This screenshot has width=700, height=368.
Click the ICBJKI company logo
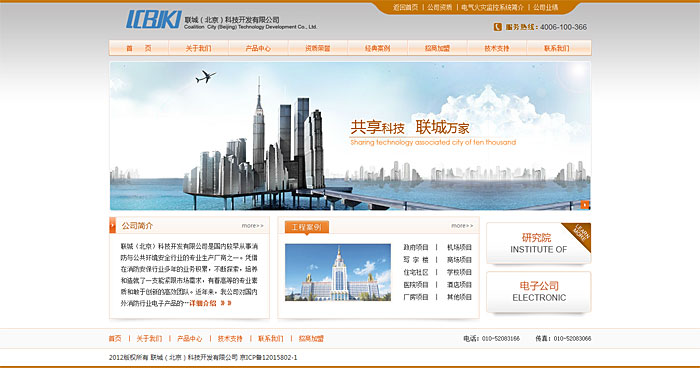point(154,20)
